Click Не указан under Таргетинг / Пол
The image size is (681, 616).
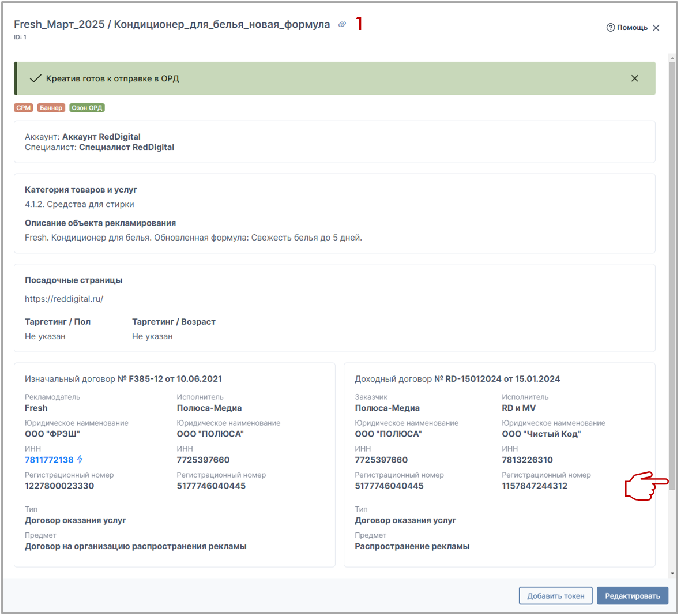pyautogui.click(x=45, y=336)
